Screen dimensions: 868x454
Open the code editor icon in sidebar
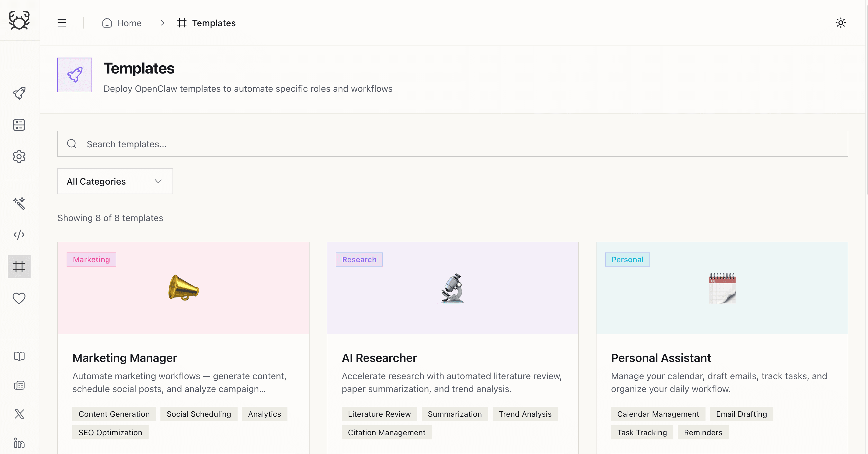19,235
